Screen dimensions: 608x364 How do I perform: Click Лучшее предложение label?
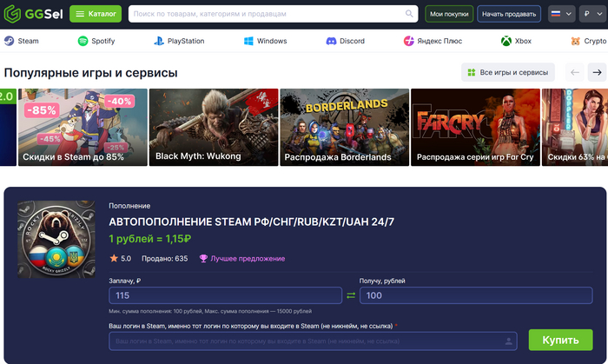[x=248, y=259]
